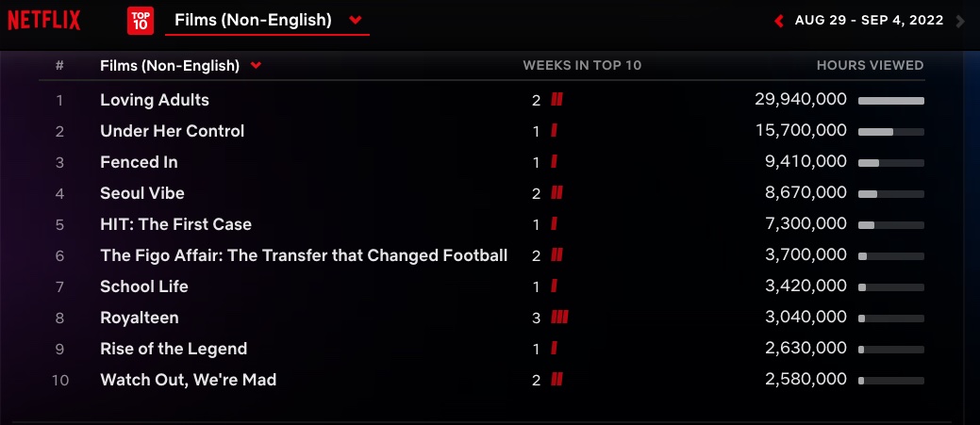The height and width of the screenshot is (425, 980).
Task: Click weeks bars icon for Loving Adults
Action: 556,99
